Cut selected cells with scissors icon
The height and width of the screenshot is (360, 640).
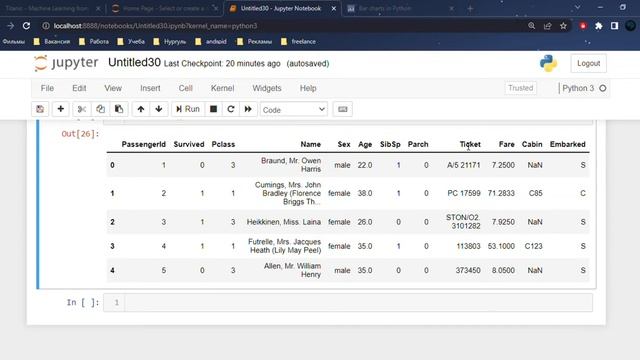82,109
